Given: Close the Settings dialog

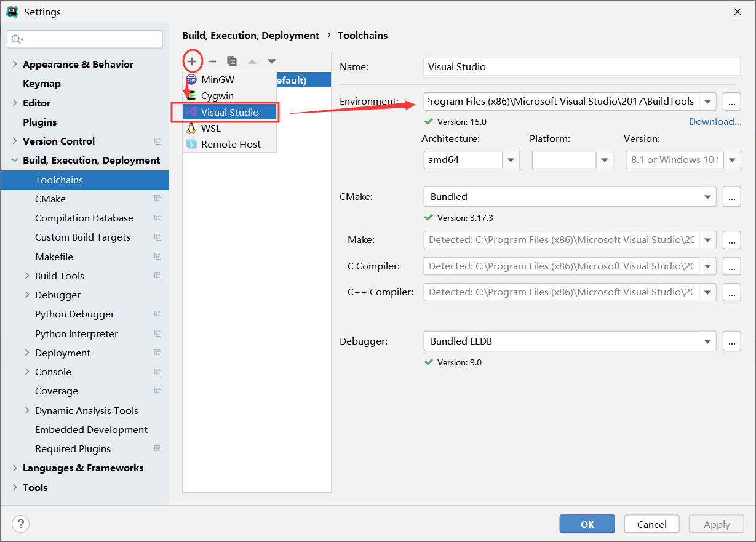Looking at the screenshot, I should [738, 12].
